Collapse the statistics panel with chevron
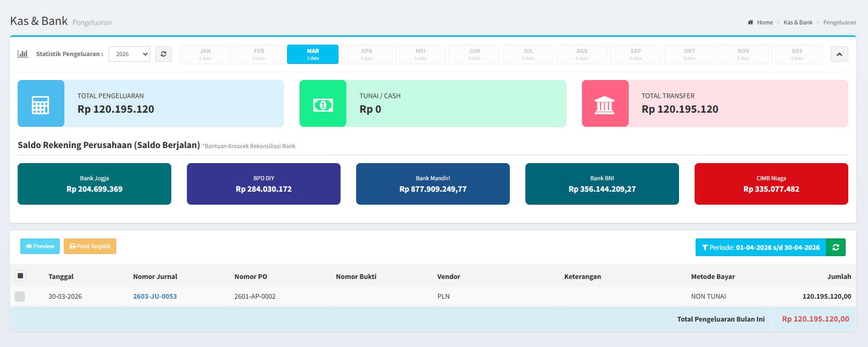The height and width of the screenshot is (347, 868). 839,54
